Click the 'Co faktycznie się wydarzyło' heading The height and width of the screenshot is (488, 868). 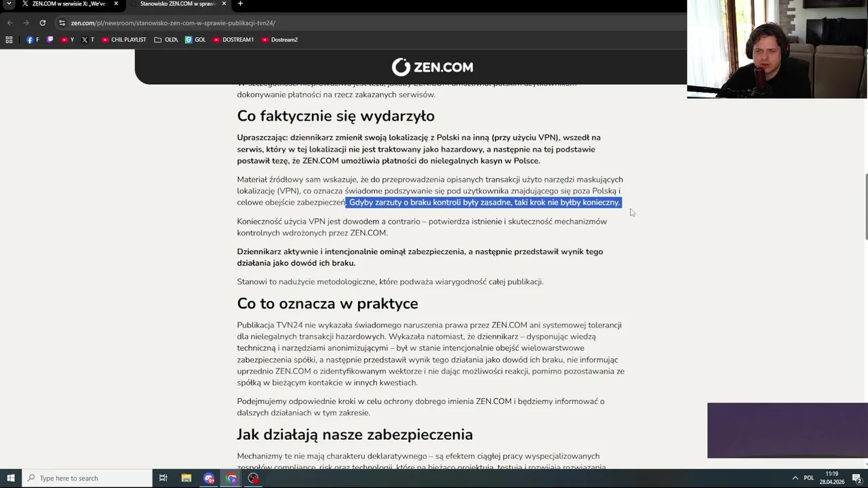pos(336,116)
